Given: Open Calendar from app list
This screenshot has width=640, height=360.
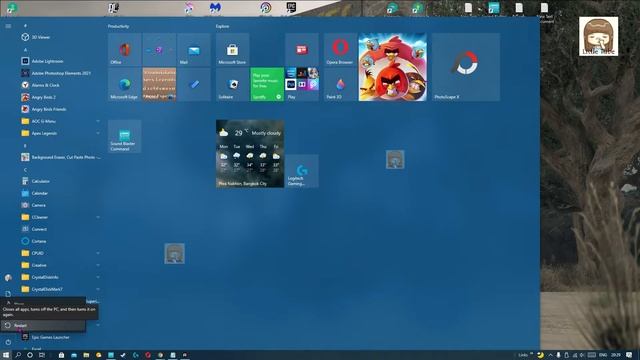Looking at the screenshot, I should pos(59,193).
